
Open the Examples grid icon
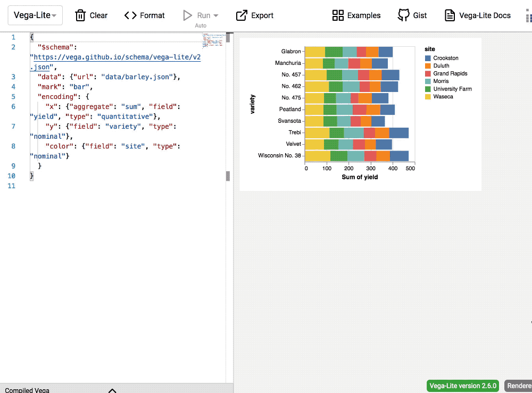coord(338,15)
